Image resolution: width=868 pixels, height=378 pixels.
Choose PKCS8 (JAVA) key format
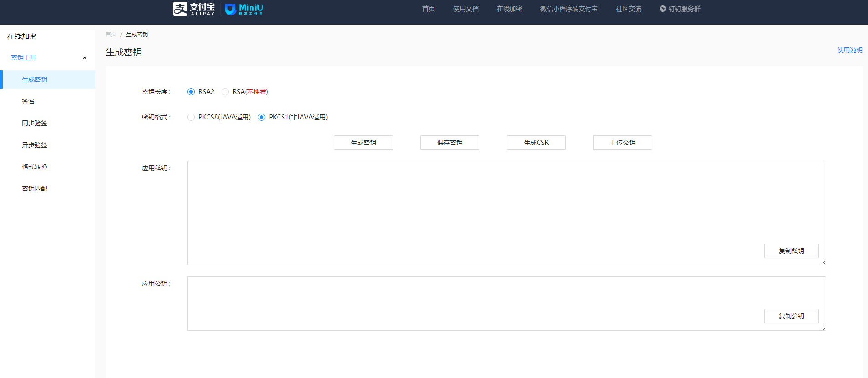(x=191, y=117)
